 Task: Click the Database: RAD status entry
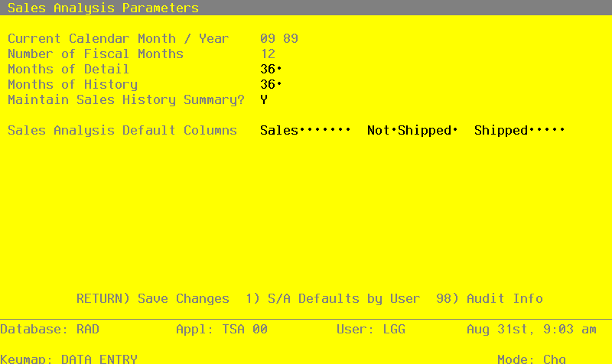[x=50, y=330]
